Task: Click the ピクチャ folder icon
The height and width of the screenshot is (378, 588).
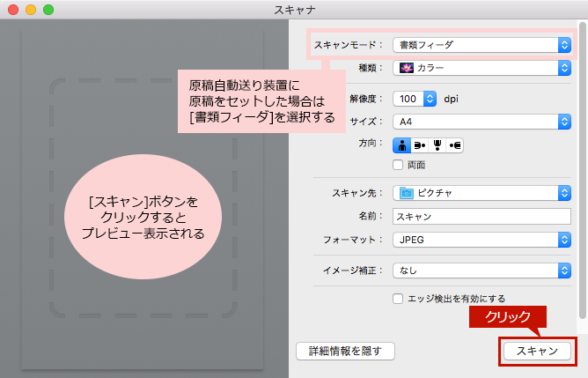Action: (x=407, y=193)
